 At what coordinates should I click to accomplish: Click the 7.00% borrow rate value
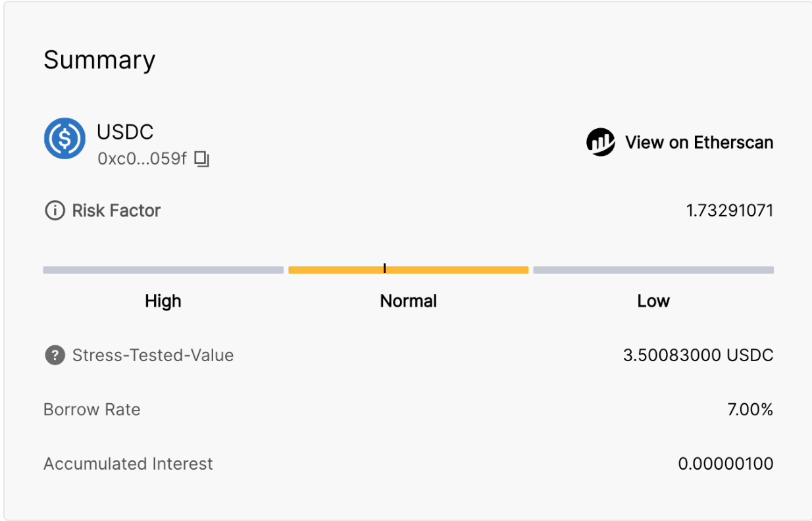(750, 410)
